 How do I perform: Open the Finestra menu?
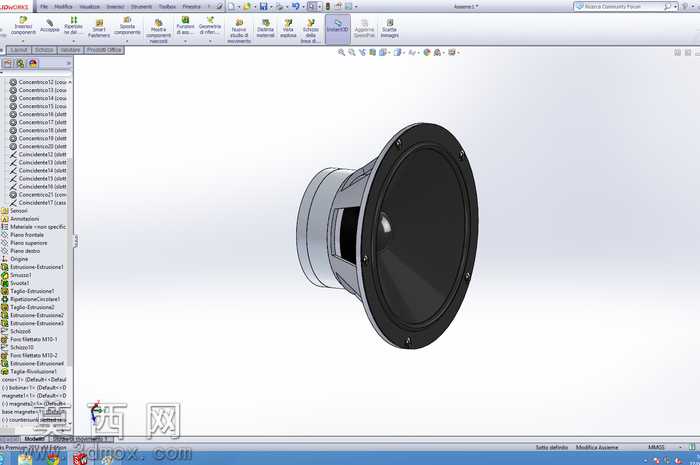click(192, 7)
